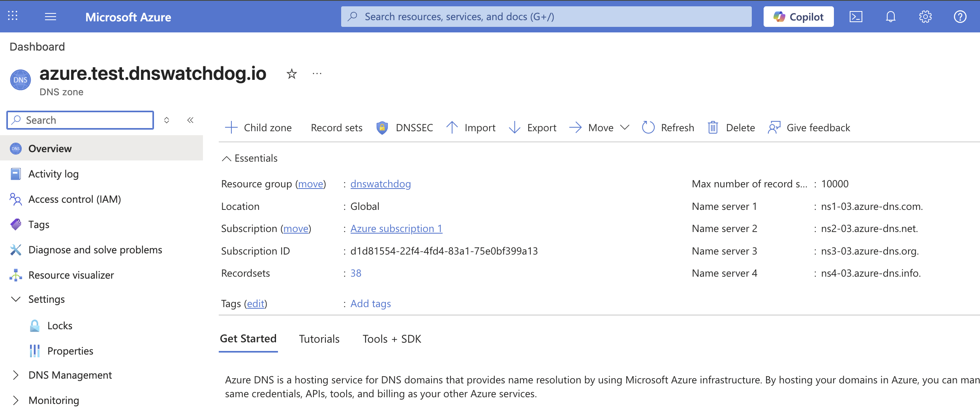Add a Child zone
The width and height of the screenshot is (980, 415).
(258, 128)
